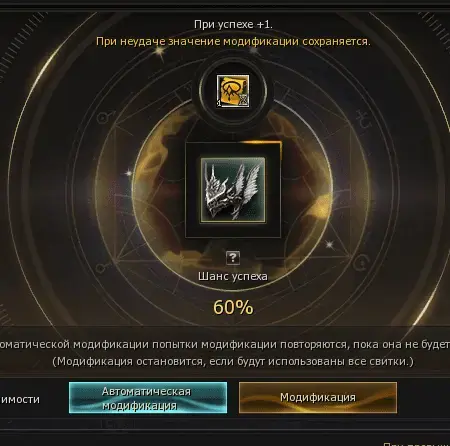Click the hourglass mark on the scroll
The image size is (450, 446).
[244, 101]
